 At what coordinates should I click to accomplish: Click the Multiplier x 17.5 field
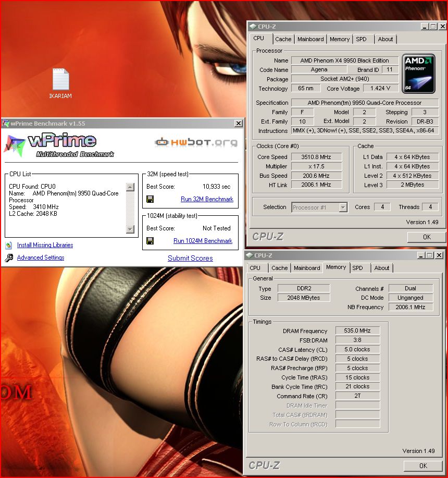tap(316, 166)
